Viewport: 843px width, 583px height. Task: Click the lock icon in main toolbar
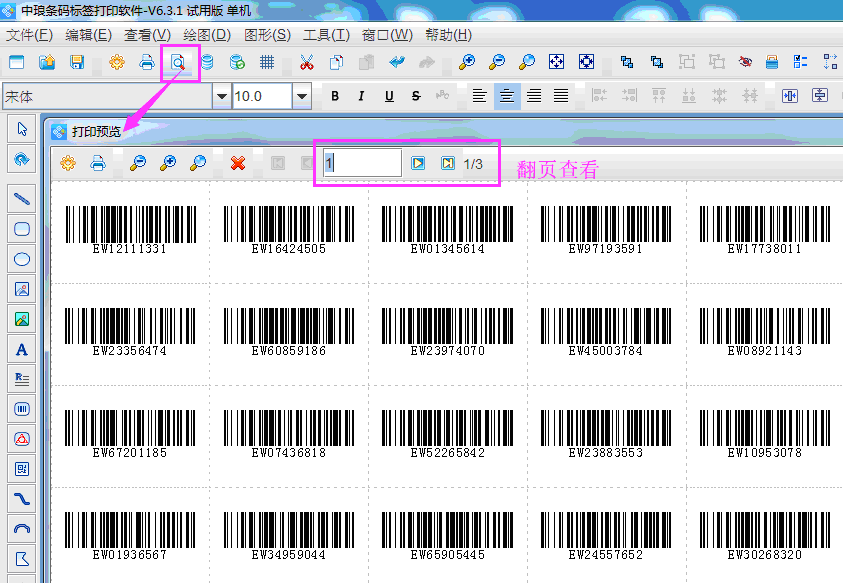[771, 62]
